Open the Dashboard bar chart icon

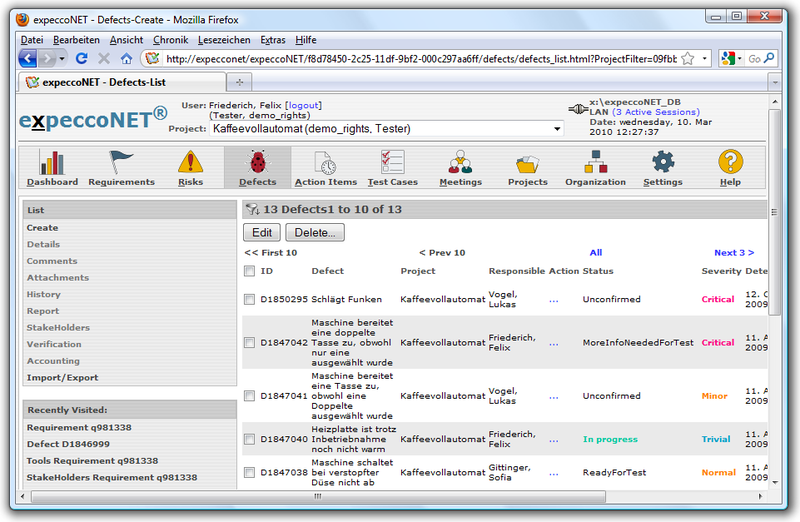(x=52, y=163)
